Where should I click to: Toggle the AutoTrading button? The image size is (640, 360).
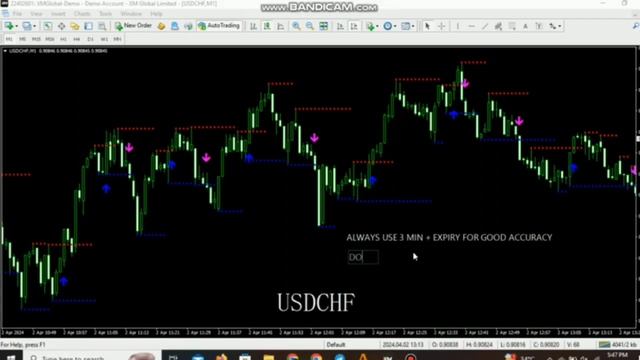click(219, 26)
